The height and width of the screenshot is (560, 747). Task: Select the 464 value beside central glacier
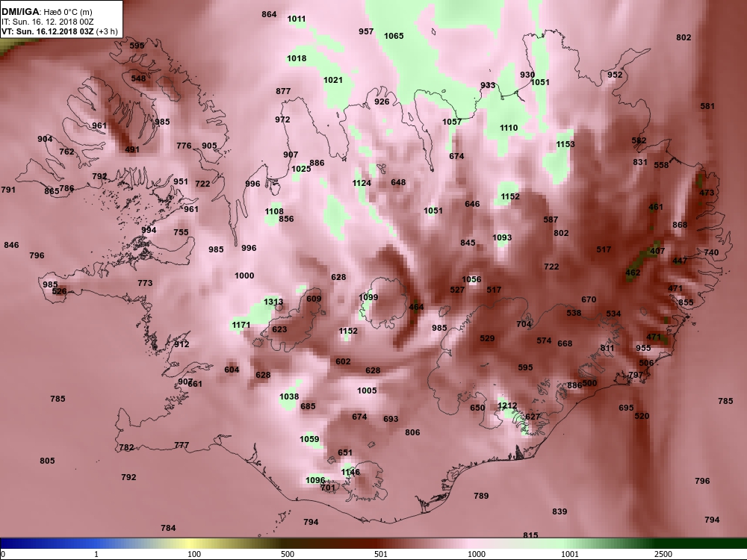pos(416,307)
